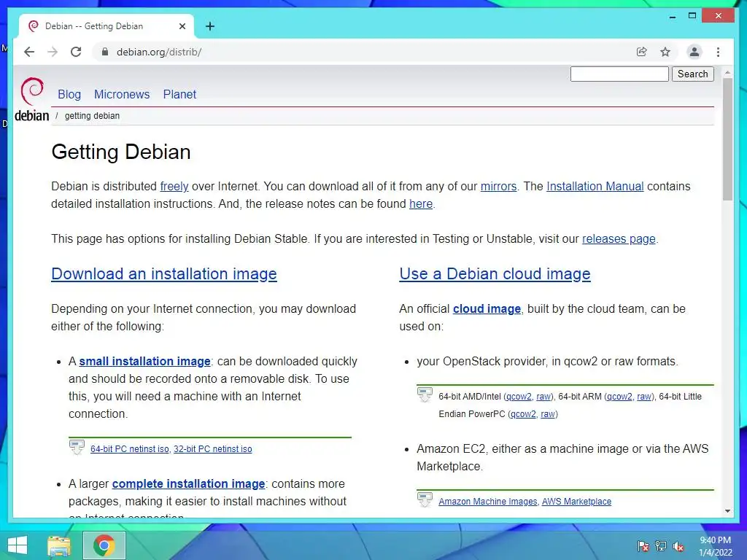Open the 'mirrors' link
This screenshot has height=560, width=747.
pos(498,186)
